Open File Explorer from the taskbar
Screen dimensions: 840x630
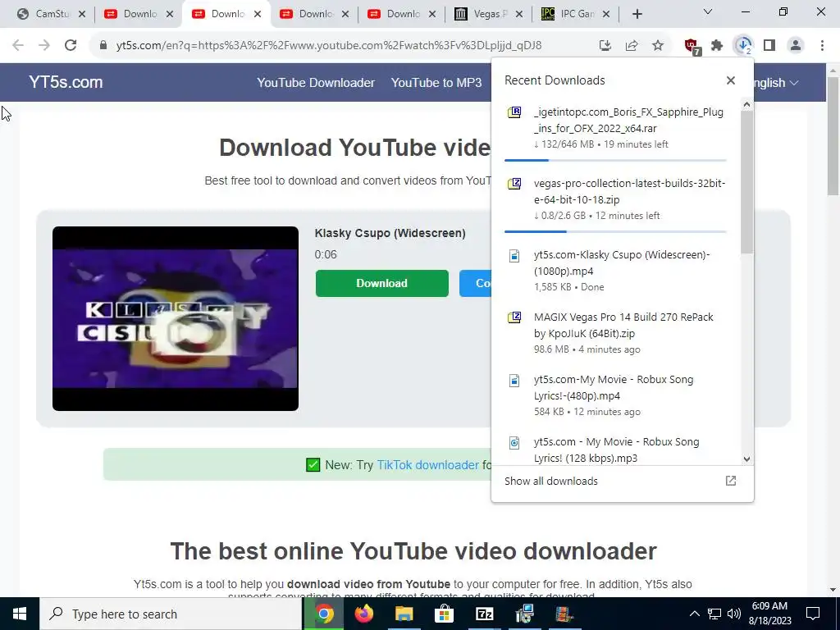404,614
